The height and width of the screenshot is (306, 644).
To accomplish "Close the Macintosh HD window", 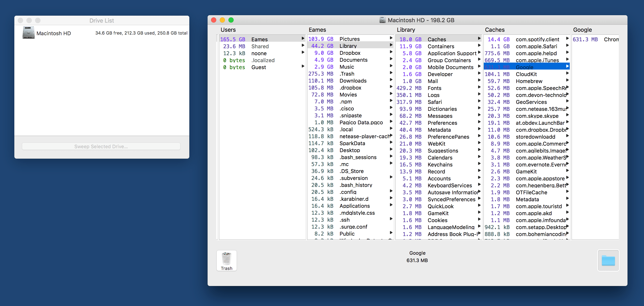I will point(214,20).
